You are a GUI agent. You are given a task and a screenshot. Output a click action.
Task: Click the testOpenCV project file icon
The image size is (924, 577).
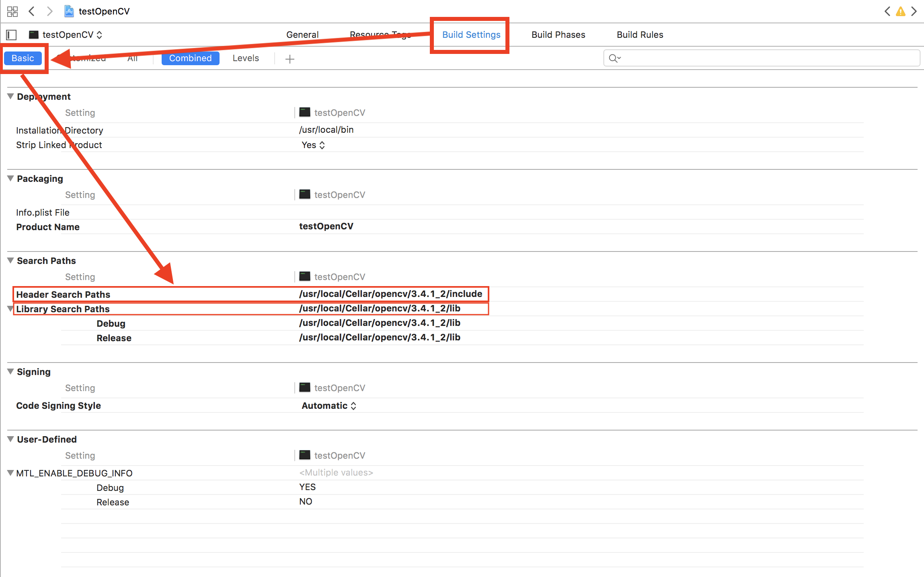pos(69,11)
